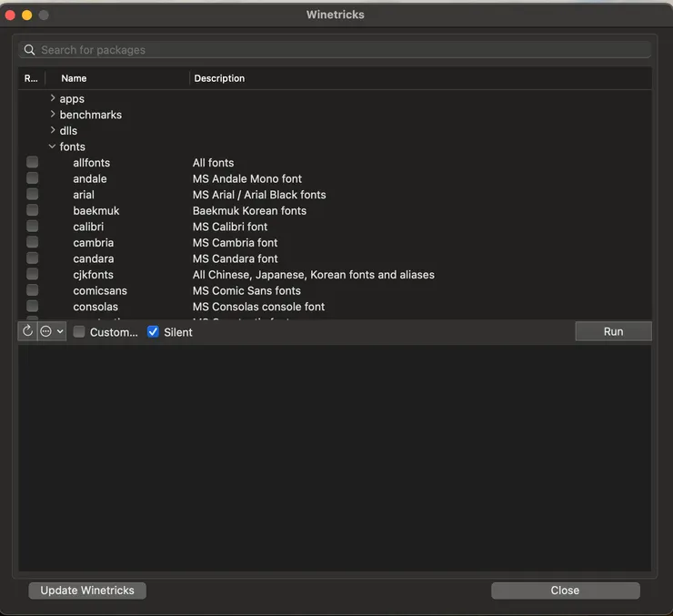This screenshot has height=616, width=673.
Task: Click the apps tree label
Action: pos(72,99)
